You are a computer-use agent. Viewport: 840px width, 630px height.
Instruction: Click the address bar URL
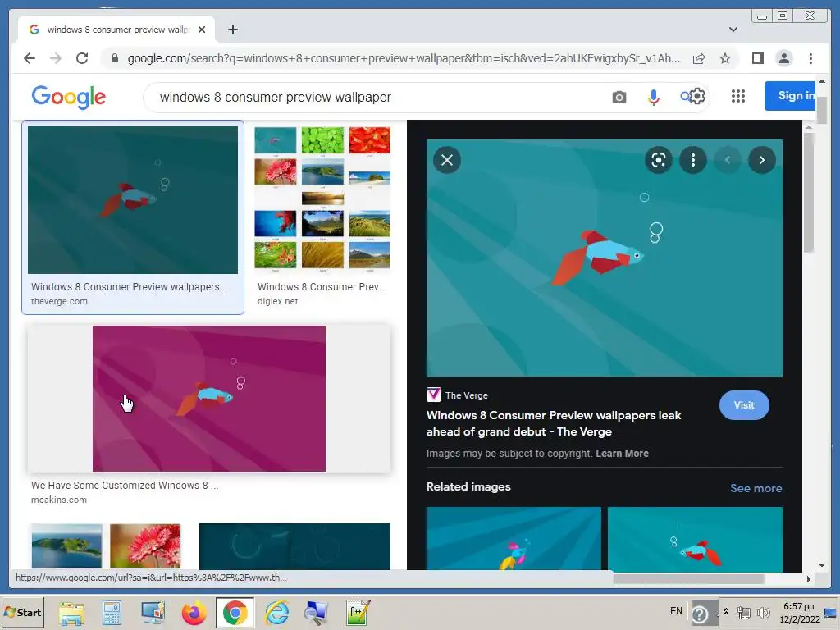pyautogui.click(x=404, y=58)
